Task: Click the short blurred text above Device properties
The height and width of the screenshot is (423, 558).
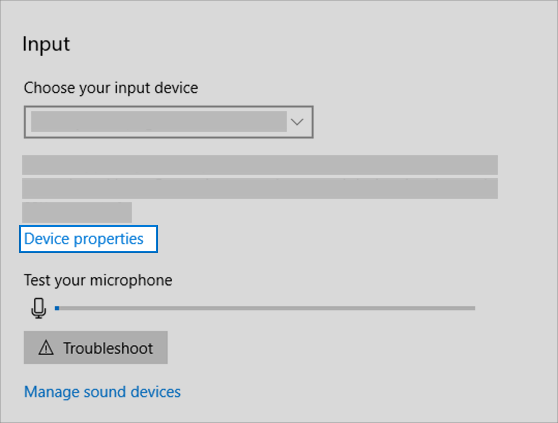Action: pyautogui.click(x=77, y=212)
